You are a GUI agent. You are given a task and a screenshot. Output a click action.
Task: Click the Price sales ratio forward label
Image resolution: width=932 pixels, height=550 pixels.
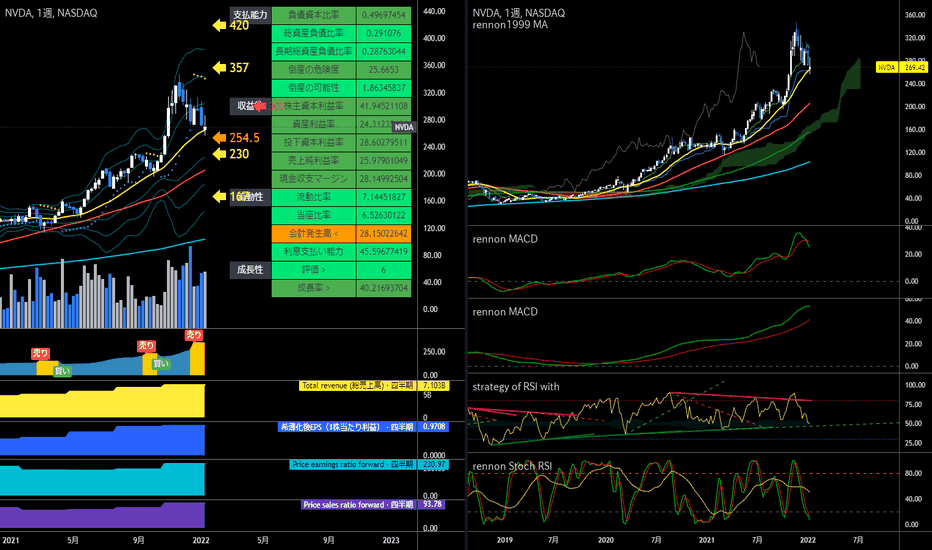358,504
